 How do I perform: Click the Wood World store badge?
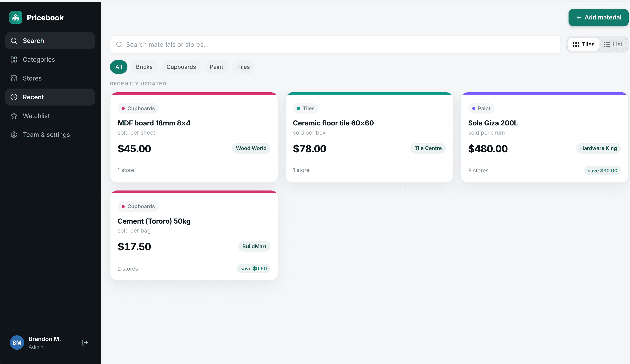(251, 148)
